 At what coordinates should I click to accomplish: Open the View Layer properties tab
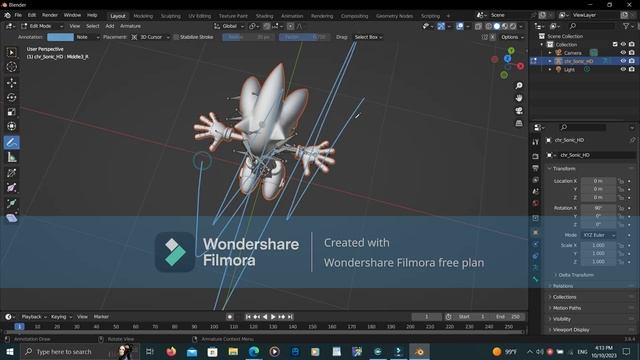pyautogui.click(x=536, y=180)
